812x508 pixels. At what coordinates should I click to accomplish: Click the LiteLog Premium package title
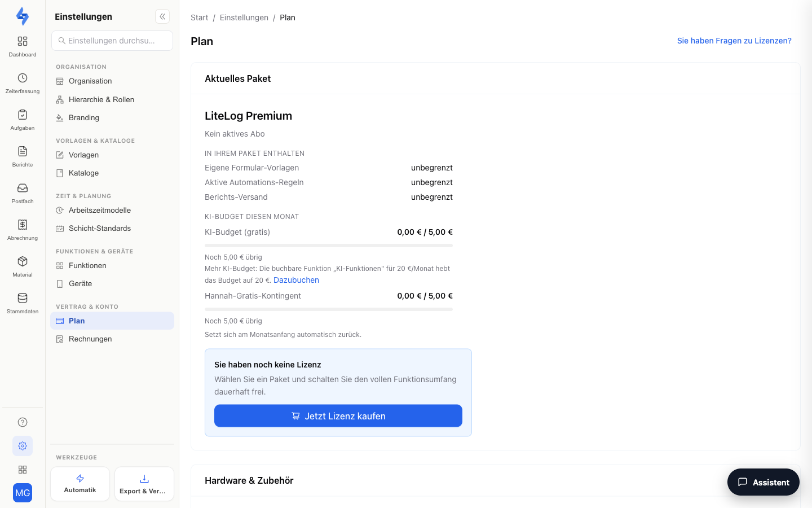[248, 116]
